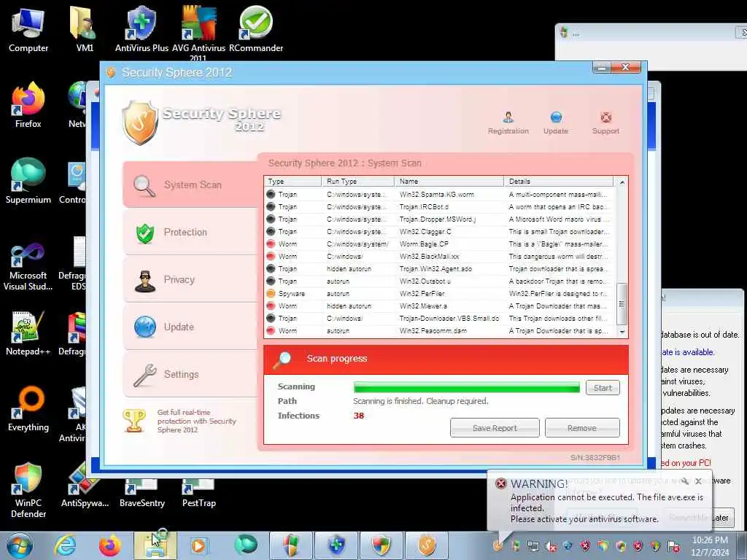Open VM1 folder on desktop
This screenshot has width=747, height=560.
(x=85, y=29)
